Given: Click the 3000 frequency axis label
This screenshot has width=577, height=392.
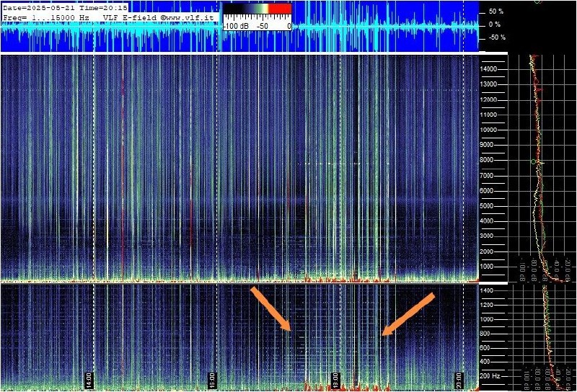Looking at the screenshot, I should click(x=487, y=236).
